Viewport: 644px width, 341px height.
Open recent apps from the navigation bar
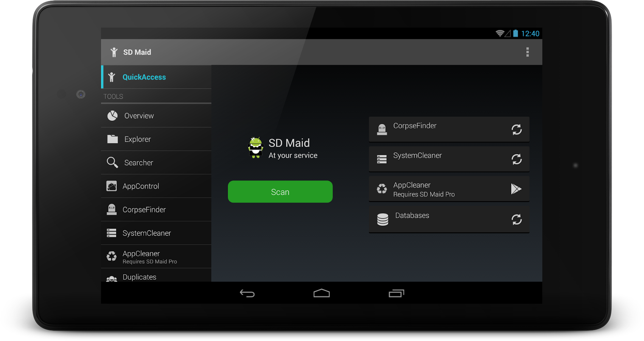click(x=396, y=293)
